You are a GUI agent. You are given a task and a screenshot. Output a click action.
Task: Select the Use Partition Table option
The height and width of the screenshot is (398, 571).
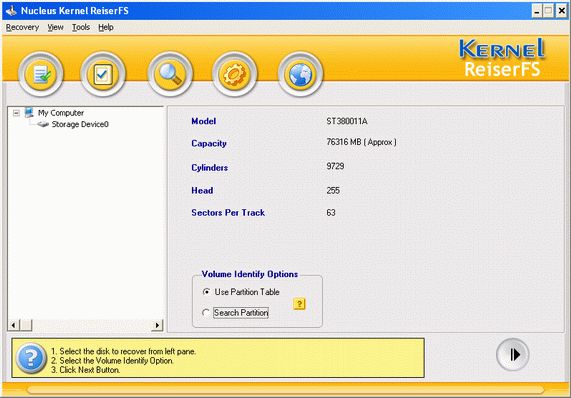click(241, 292)
